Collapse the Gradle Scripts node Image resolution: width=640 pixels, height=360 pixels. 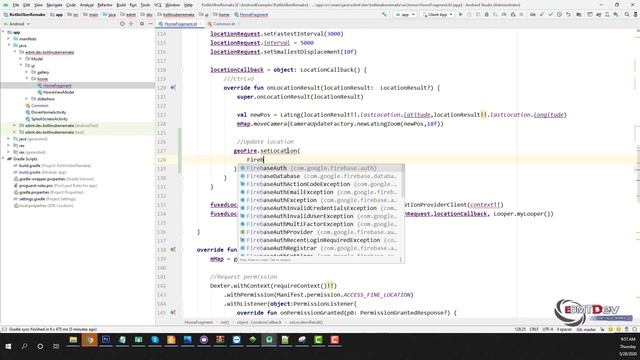[3, 159]
